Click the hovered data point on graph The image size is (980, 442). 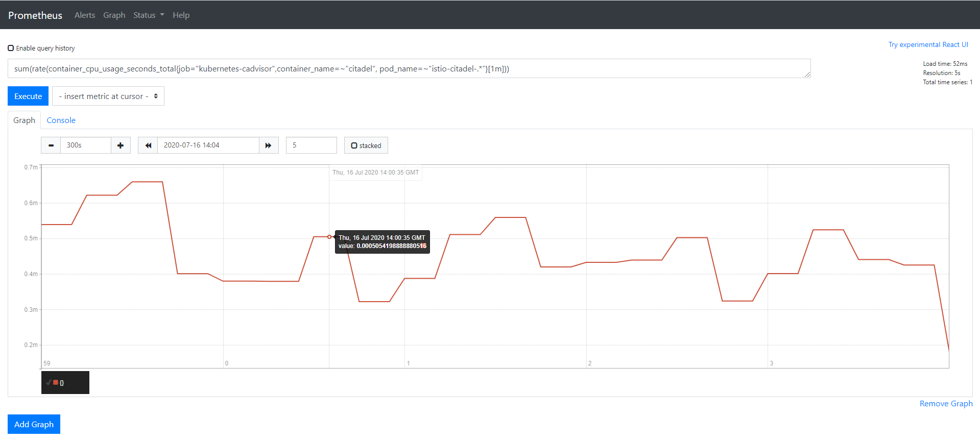(329, 237)
